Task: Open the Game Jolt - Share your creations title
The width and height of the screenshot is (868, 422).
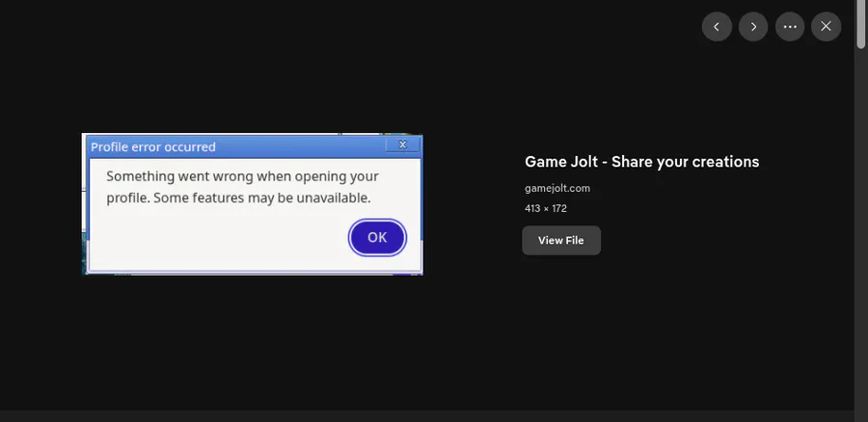Action: (641, 162)
